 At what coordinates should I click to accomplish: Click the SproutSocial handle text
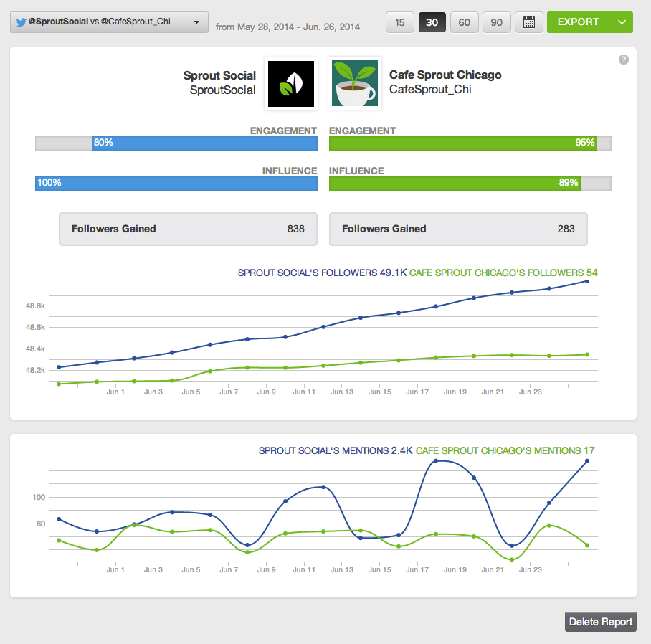222,90
